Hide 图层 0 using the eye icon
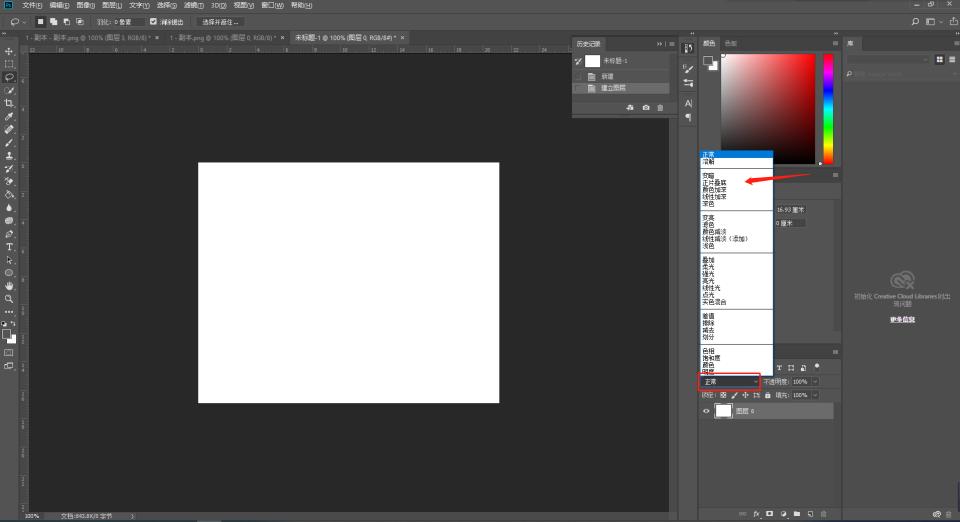 706,411
